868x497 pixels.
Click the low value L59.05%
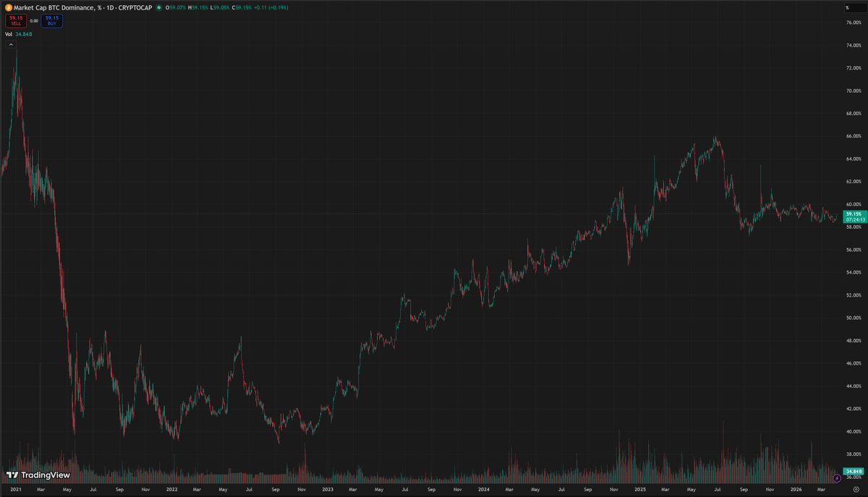(221, 7)
